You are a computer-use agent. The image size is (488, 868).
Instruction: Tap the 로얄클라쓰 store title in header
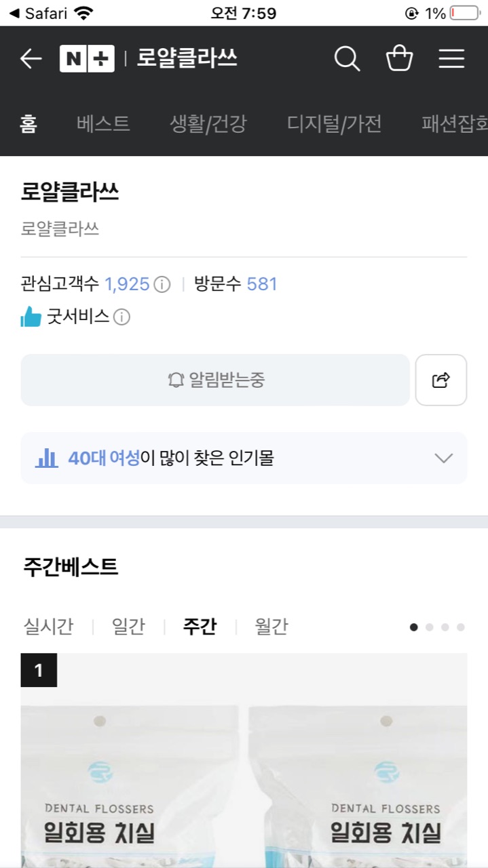point(187,59)
